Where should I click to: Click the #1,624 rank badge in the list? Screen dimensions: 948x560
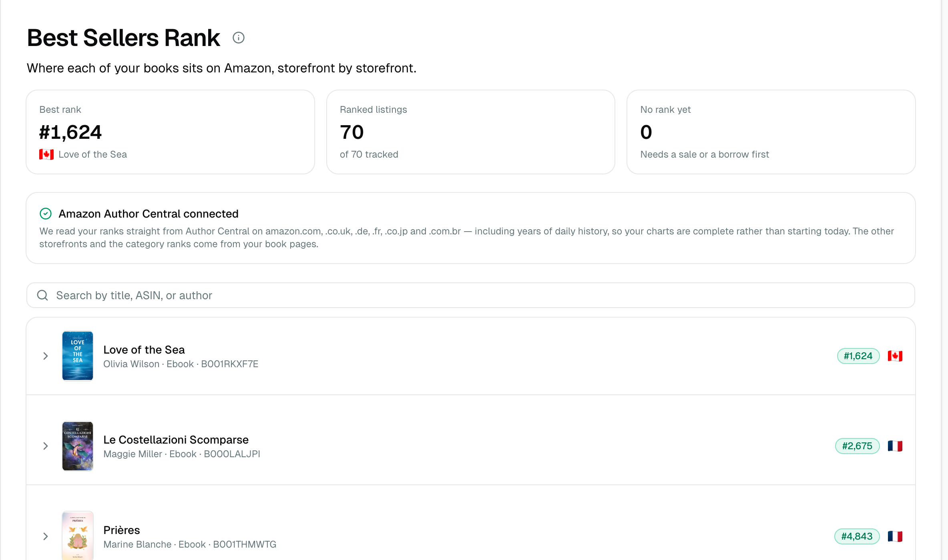click(x=858, y=356)
